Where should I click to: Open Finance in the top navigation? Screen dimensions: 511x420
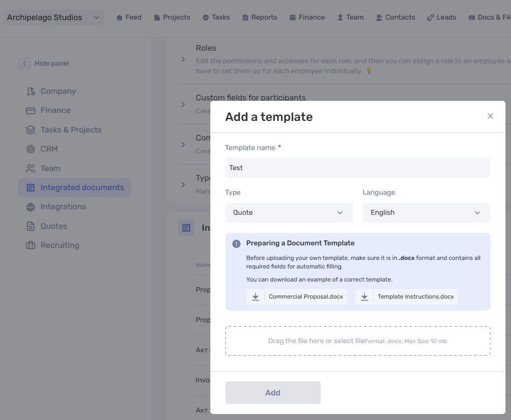coord(307,17)
